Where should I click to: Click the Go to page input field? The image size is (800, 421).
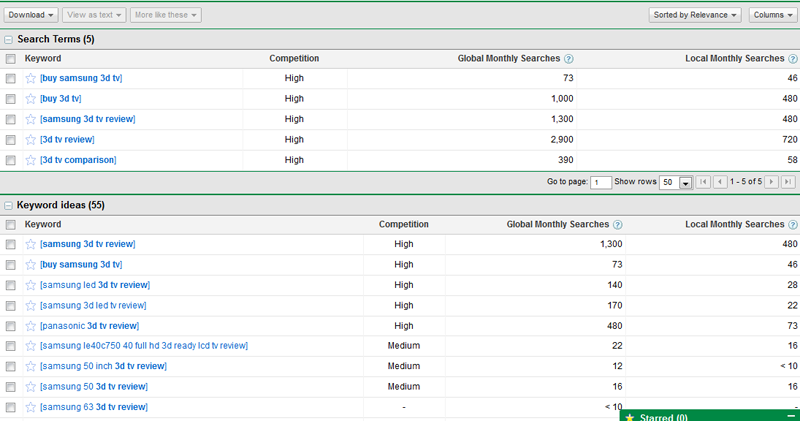600,182
